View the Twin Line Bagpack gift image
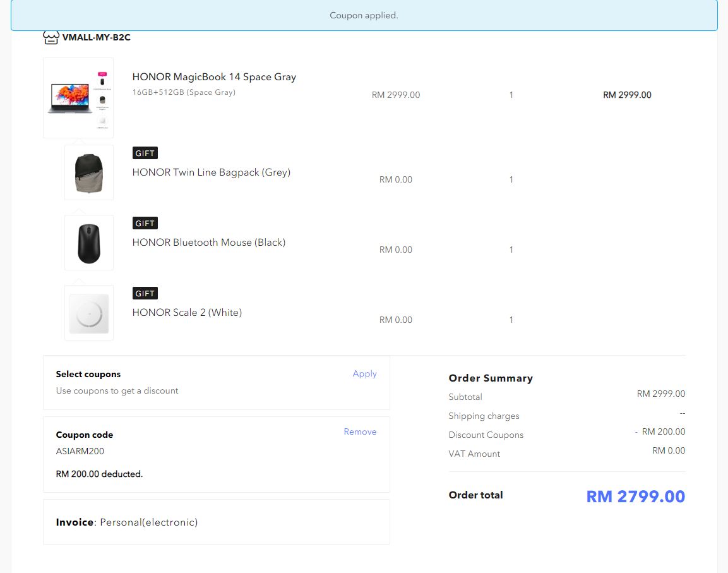Viewport: 728px width, 573px height. [x=89, y=172]
